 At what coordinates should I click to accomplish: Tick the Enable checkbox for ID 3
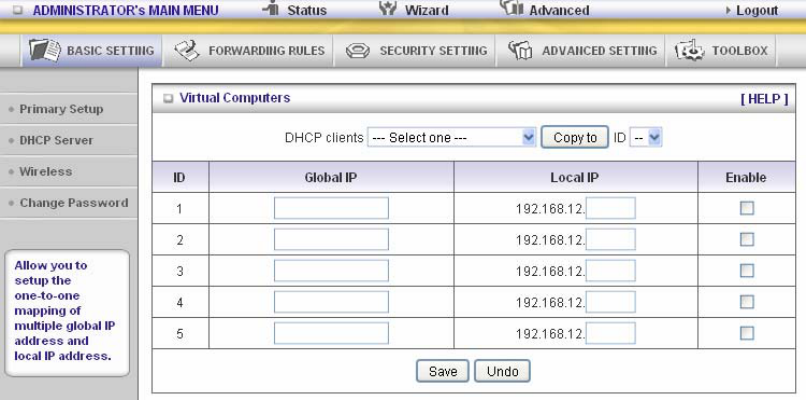pos(746,271)
